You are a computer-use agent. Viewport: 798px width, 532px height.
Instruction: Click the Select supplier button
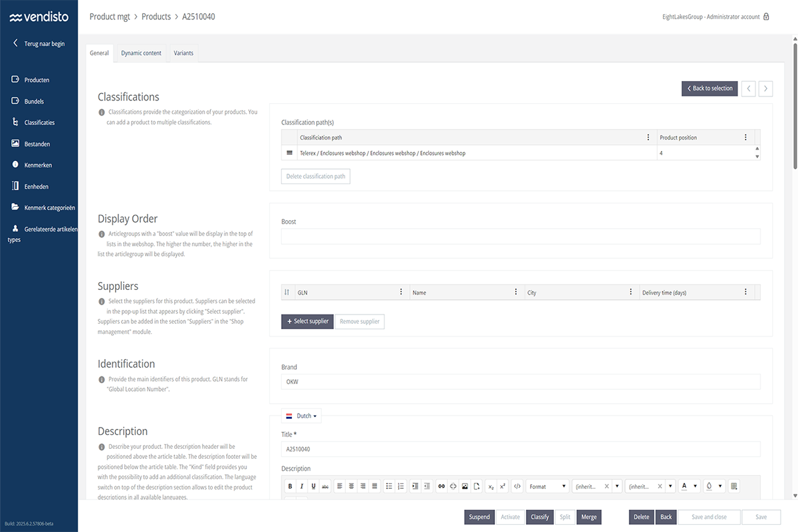(x=307, y=321)
